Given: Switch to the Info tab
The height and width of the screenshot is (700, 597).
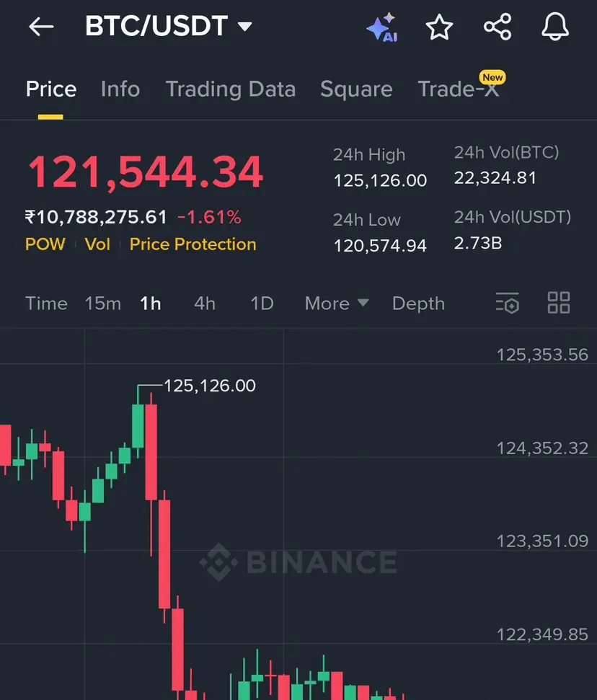Looking at the screenshot, I should pyautogui.click(x=120, y=89).
